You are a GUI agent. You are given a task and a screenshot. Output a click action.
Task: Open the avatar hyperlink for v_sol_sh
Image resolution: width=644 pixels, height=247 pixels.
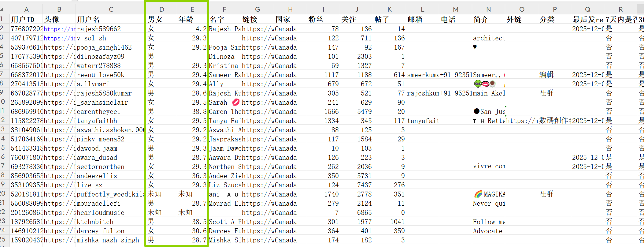[x=59, y=38]
